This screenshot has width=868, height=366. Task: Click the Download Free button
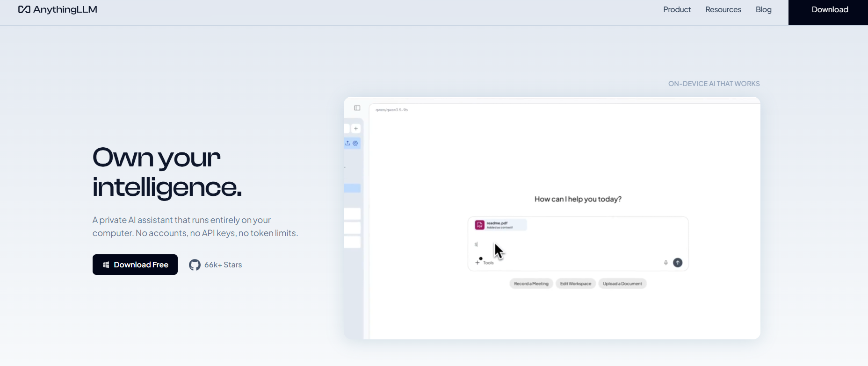pos(135,265)
